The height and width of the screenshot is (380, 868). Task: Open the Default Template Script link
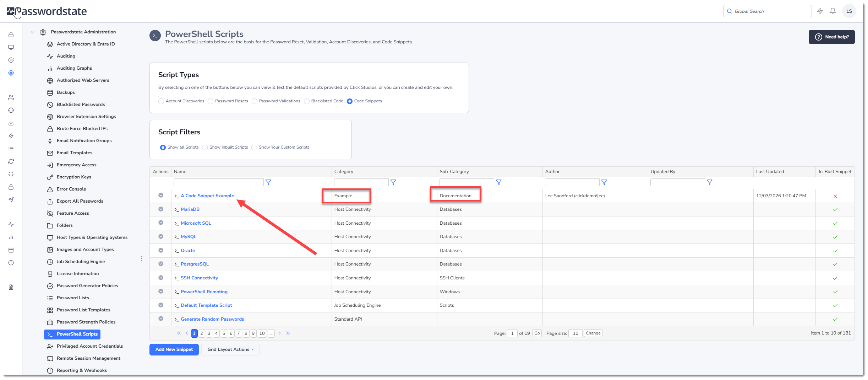(x=206, y=305)
